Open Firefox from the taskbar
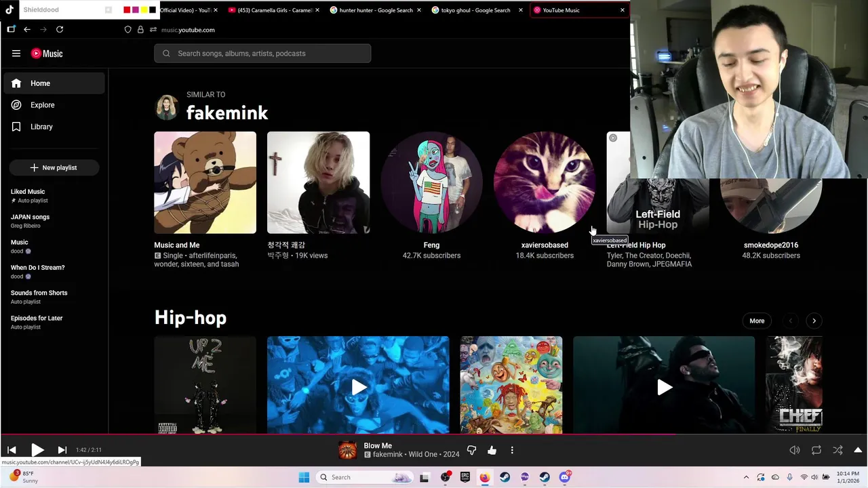The image size is (868, 488). [484, 477]
